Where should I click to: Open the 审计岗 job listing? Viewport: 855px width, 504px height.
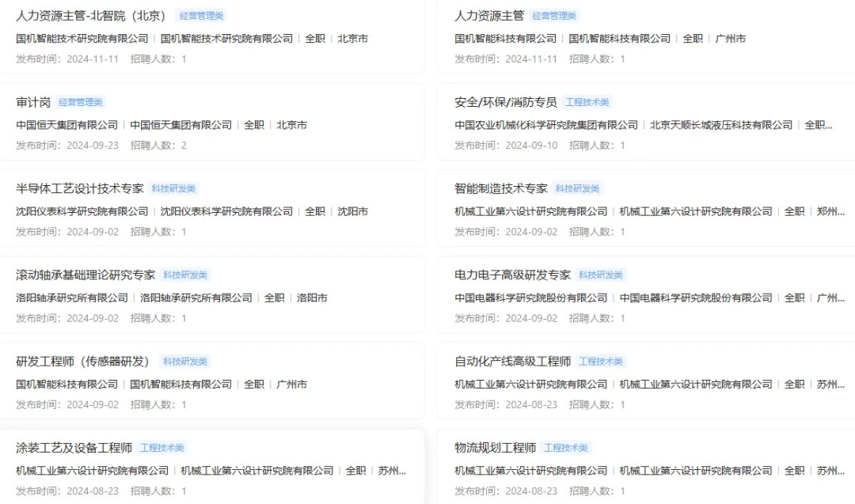tap(33, 102)
